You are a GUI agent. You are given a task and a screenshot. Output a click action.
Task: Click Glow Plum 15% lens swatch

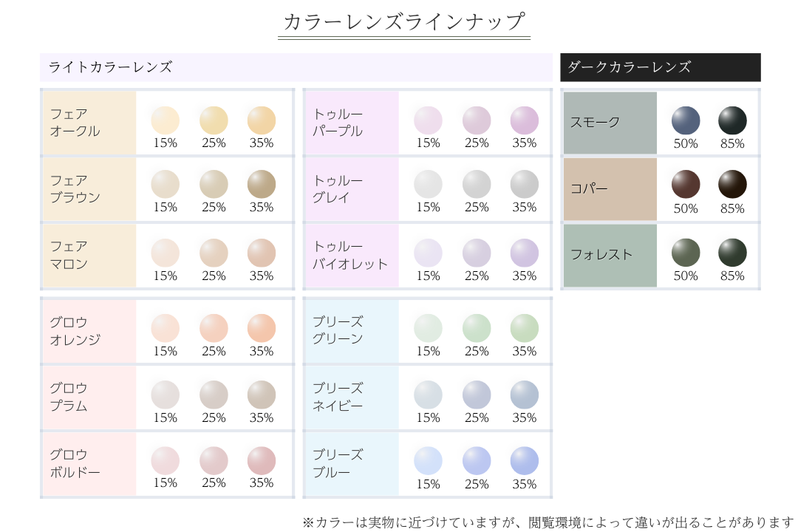166,395
